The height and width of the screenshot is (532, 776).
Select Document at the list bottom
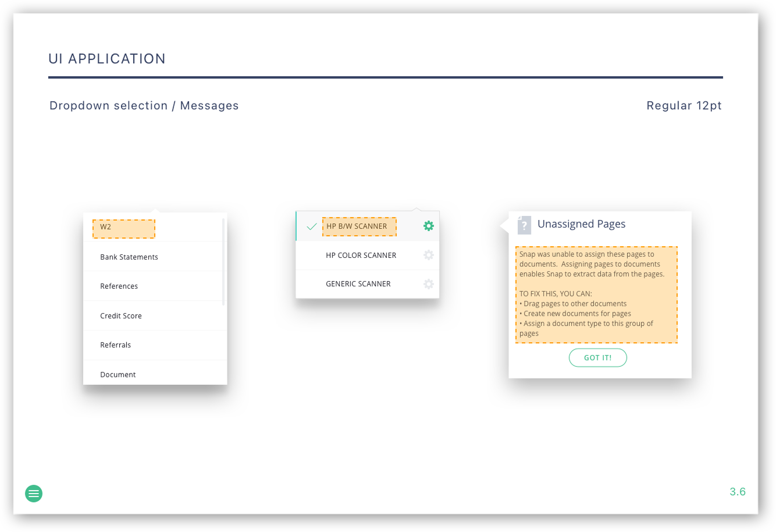118,374
